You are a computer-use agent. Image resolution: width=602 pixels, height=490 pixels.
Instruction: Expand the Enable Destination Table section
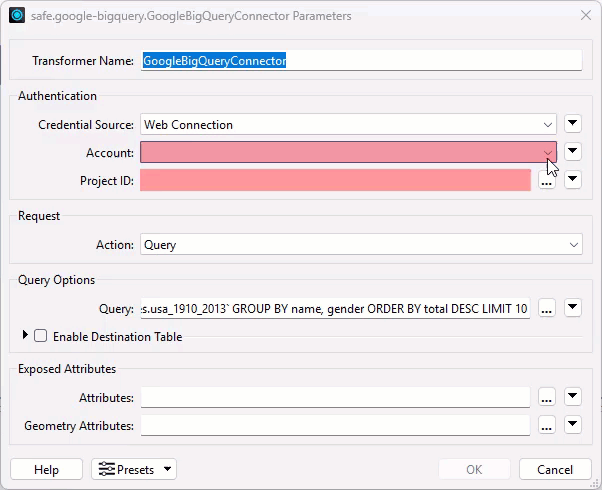pos(25,335)
